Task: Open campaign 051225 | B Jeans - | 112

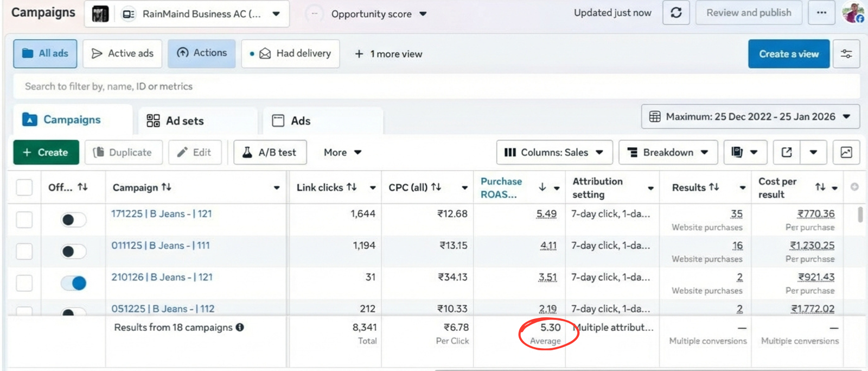Action: tap(163, 309)
